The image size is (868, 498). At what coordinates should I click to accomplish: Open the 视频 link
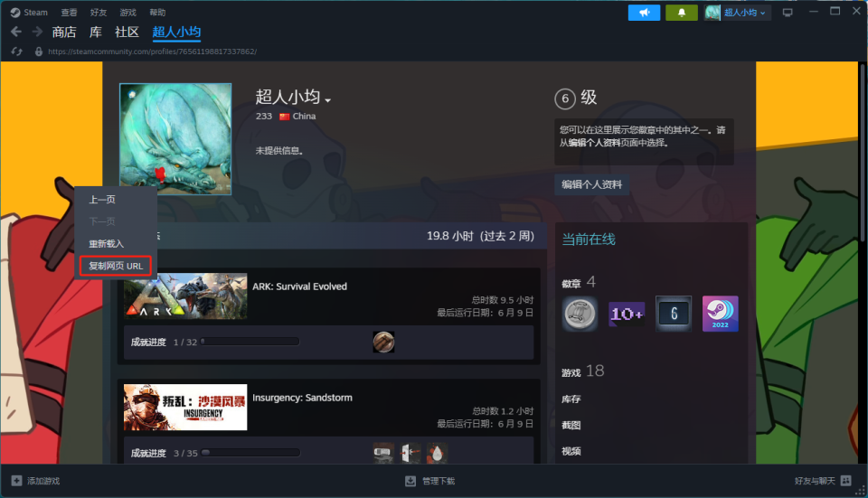click(x=571, y=451)
